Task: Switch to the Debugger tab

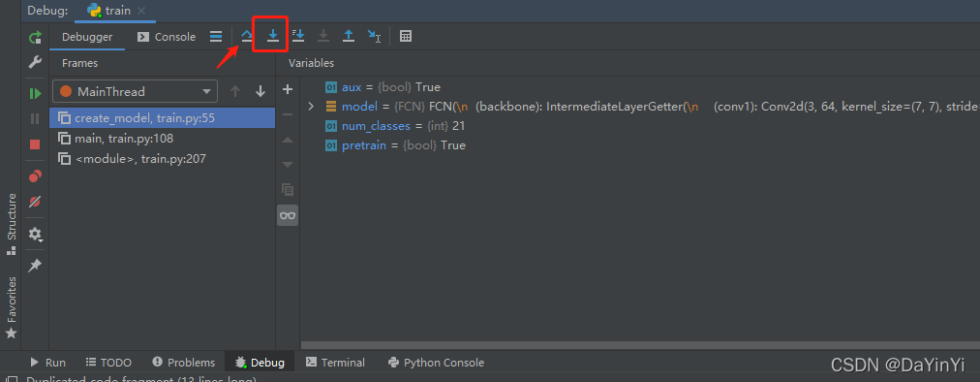Action: 87,37
